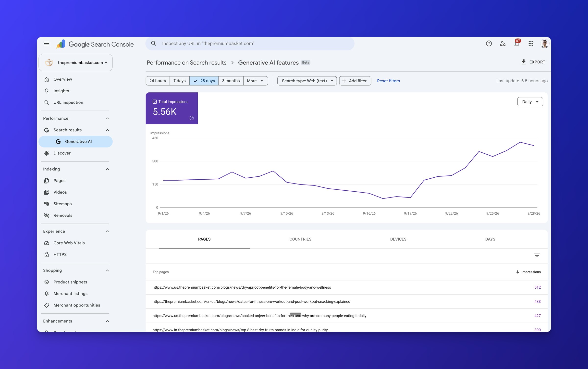The width and height of the screenshot is (588, 369).
Task: Select the 28 days date range
Action: (204, 81)
